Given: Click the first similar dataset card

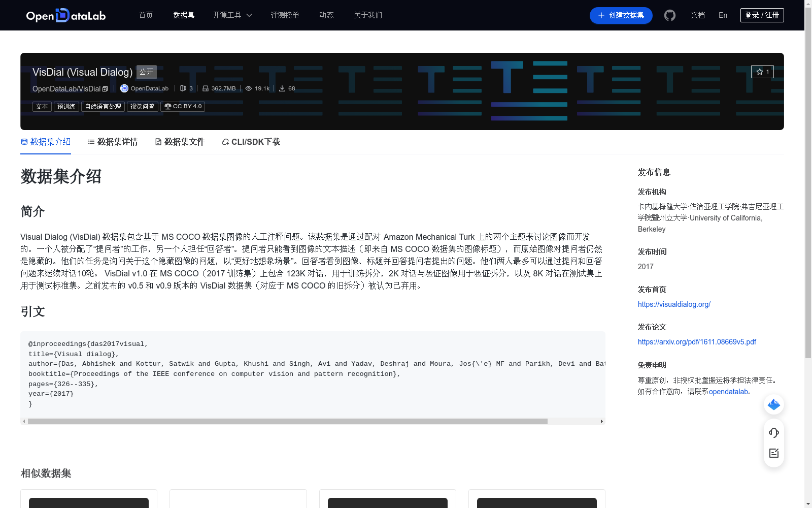Looking at the screenshot, I should click(89, 499).
